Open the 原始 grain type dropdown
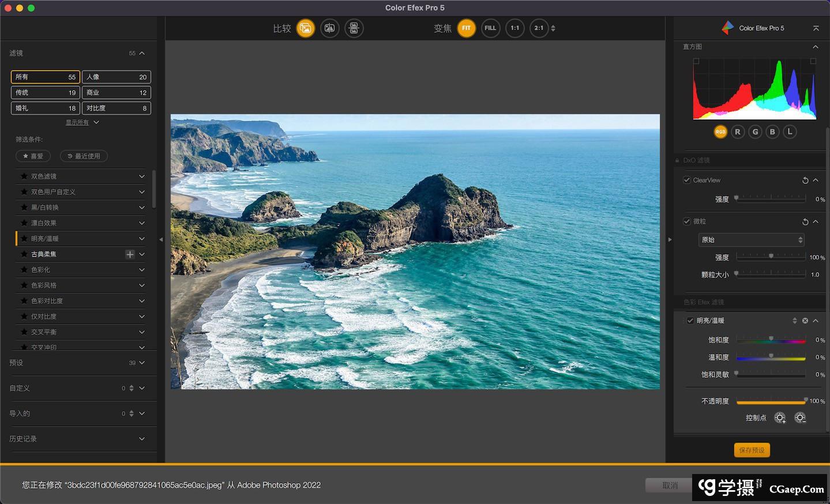Viewport: 830px width, 504px height. pyautogui.click(x=751, y=240)
